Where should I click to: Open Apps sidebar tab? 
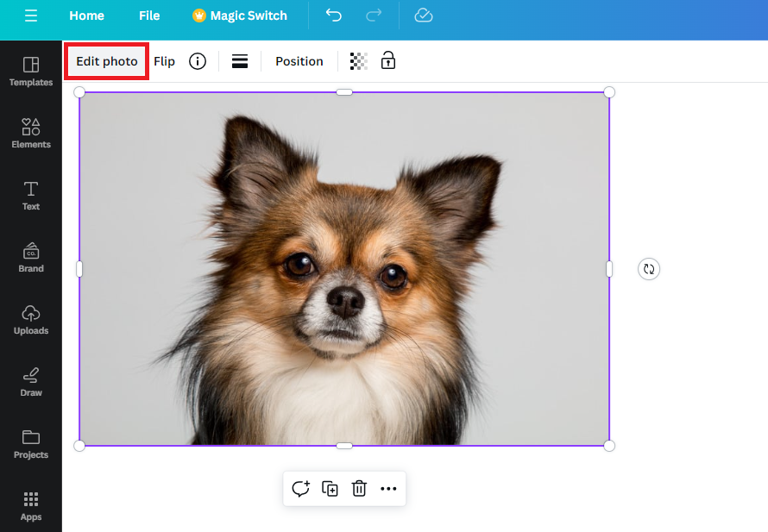pos(31,506)
